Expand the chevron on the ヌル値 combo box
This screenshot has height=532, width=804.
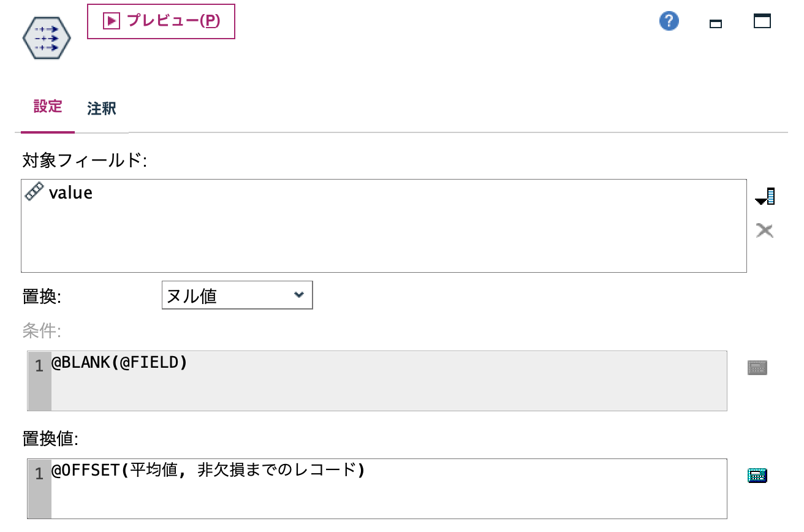(299, 295)
